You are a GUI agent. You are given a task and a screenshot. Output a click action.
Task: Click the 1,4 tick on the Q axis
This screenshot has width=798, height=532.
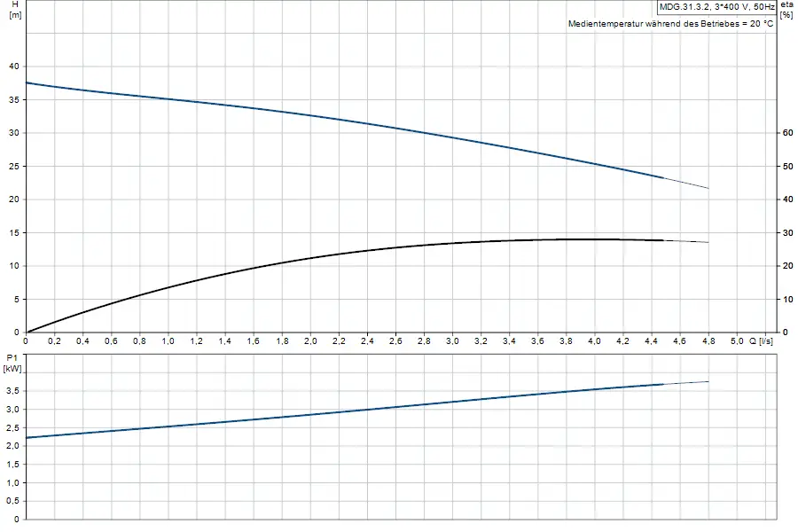[225, 341]
